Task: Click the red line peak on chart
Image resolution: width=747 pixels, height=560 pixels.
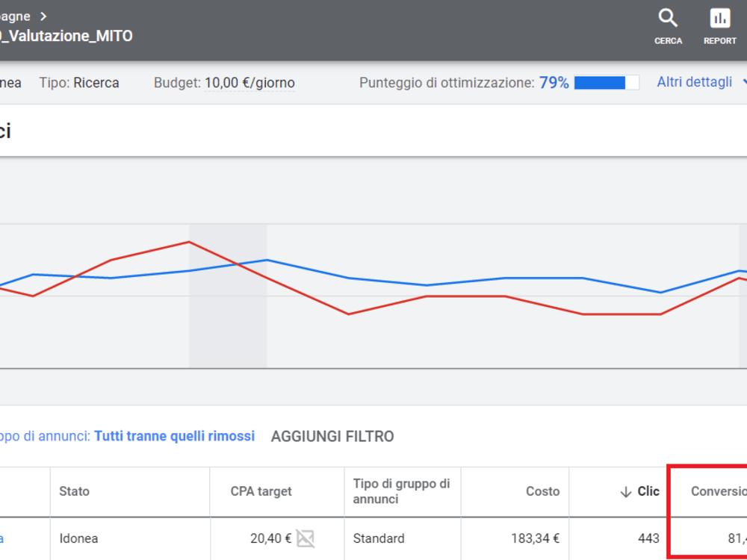Action: [x=189, y=242]
